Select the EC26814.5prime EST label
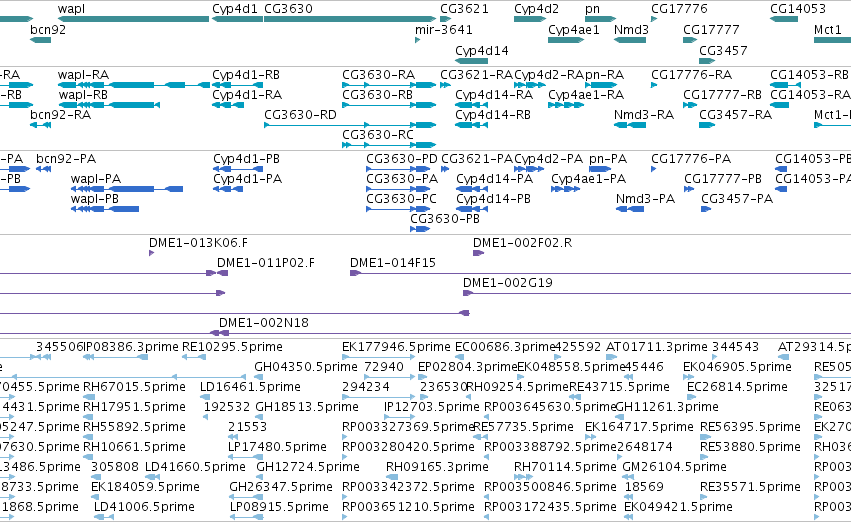This screenshot has height=522, width=851. [737, 387]
